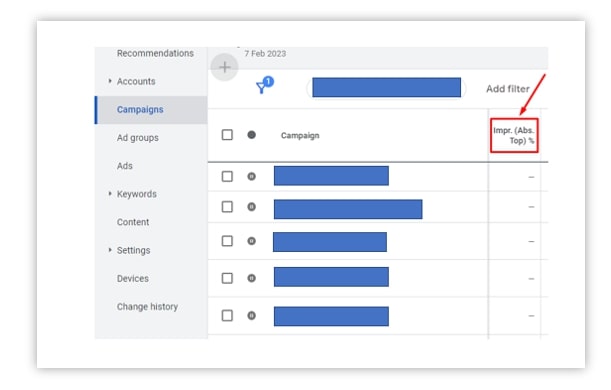The width and height of the screenshot is (611, 390).
Task: Expand the Keywords menu arrow
Action: tap(110, 194)
